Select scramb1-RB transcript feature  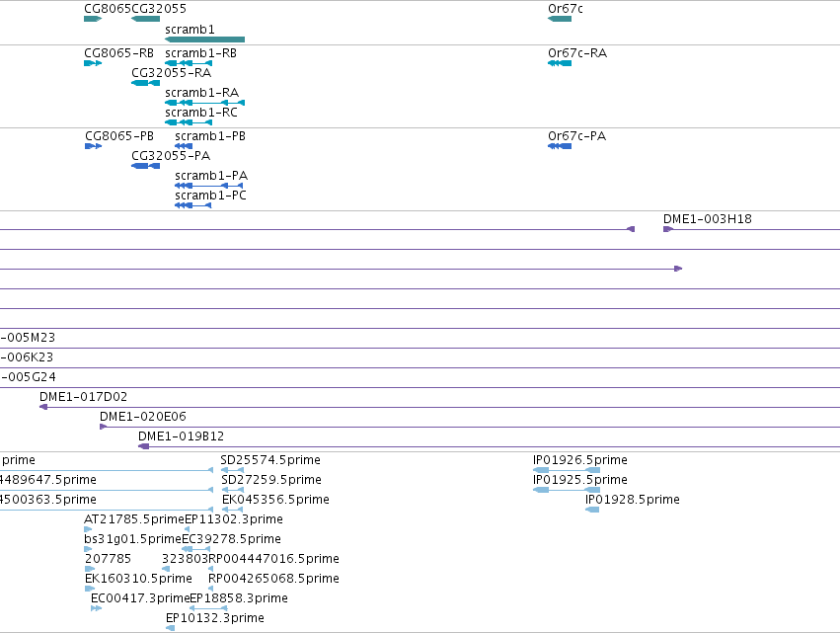pos(189,63)
